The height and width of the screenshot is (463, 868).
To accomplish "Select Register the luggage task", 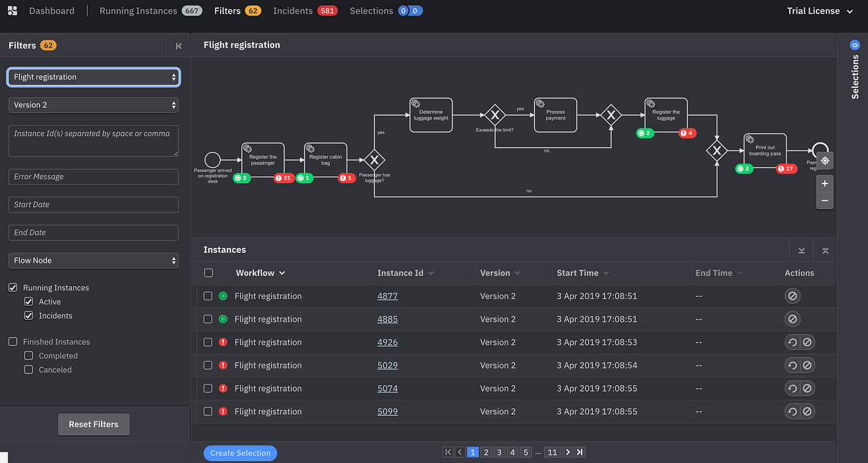I will (x=666, y=115).
